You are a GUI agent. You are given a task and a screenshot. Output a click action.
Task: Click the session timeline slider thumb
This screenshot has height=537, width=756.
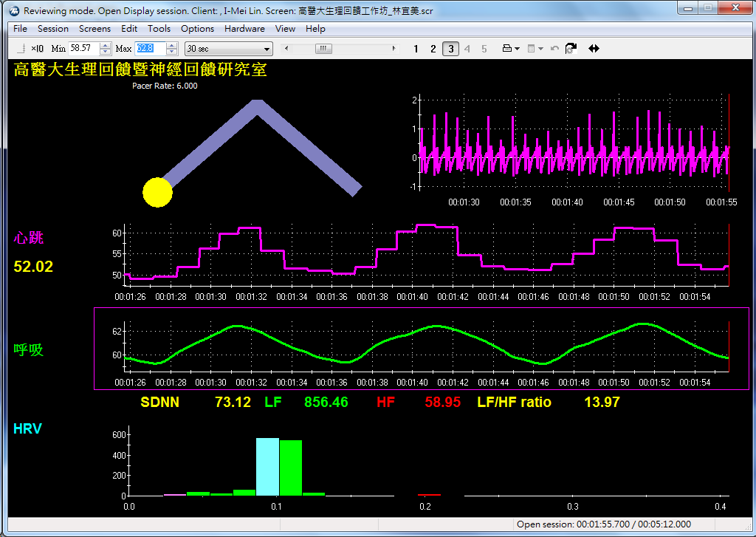coord(323,49)
